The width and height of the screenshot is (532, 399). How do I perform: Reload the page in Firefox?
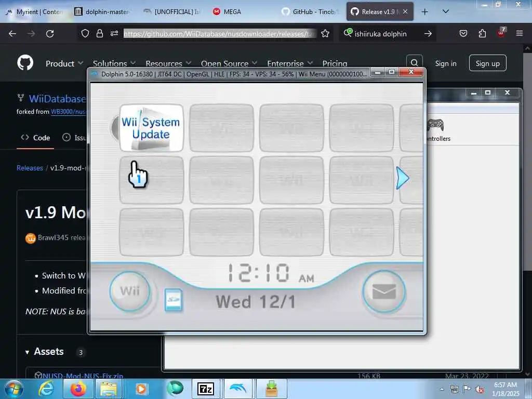pos(50,34)
